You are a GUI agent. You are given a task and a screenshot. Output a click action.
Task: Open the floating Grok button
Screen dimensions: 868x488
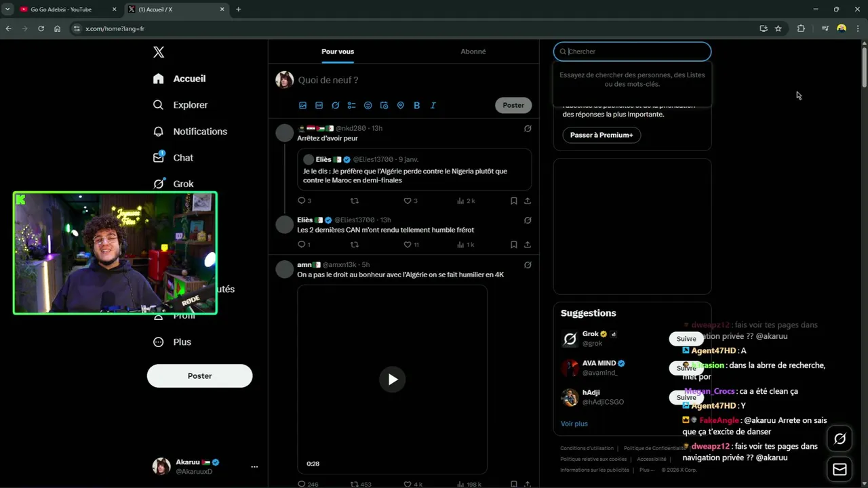click(x=840, y=439)
